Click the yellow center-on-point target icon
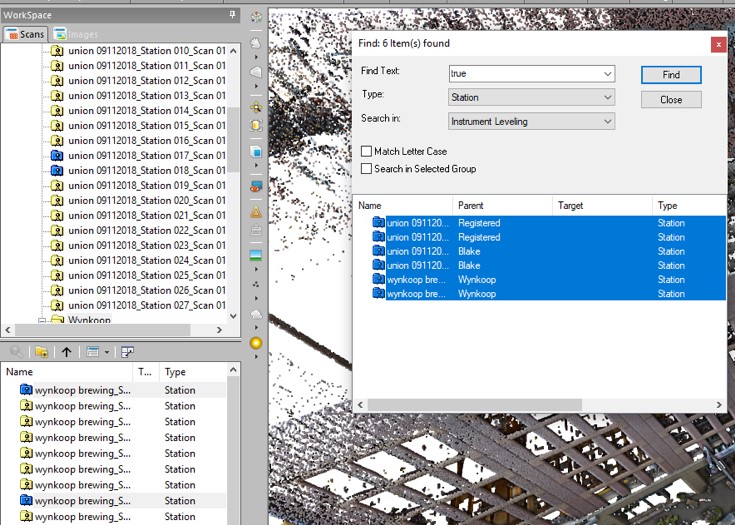The width and height of the screenshot is (735, 525). [256, 107]
